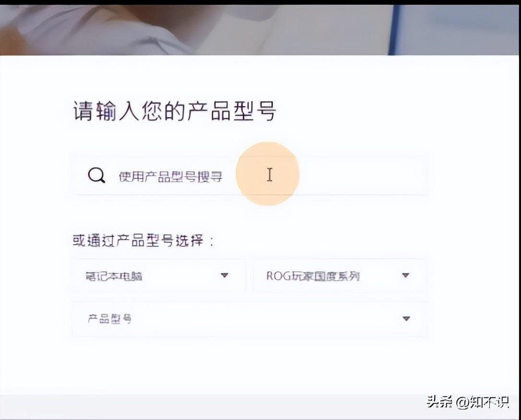Image resolution: width=521 pixels, height=420 pixels.
Task: Click empty right side of search field
Action: [x=362, y=175]
